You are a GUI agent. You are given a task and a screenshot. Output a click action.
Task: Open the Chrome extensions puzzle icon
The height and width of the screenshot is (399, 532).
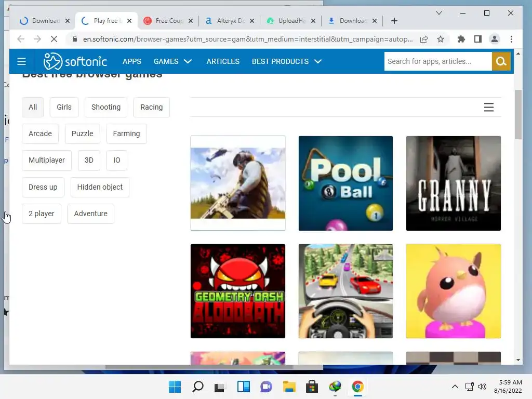(x=461, y=39)
